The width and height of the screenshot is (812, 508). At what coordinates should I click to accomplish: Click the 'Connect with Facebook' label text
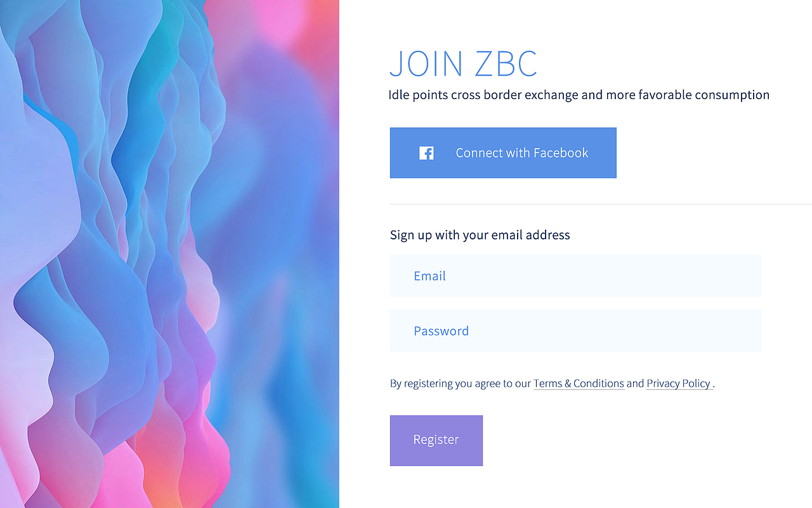522,153
